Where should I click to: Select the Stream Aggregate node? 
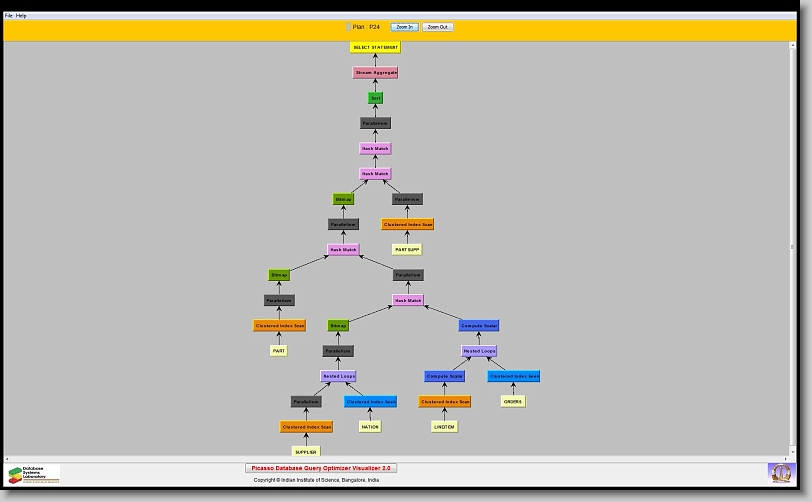click(375, 72)
